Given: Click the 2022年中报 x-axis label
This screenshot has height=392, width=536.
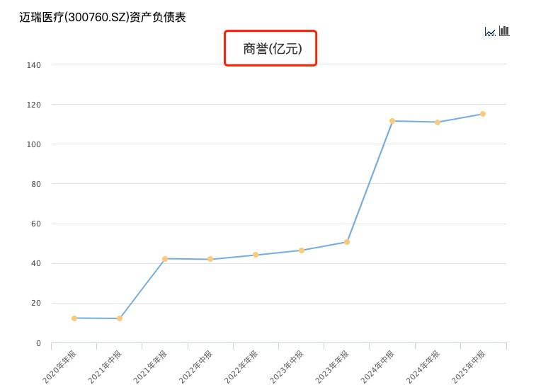Looking at the screenshot, I should tap(195, 367).
